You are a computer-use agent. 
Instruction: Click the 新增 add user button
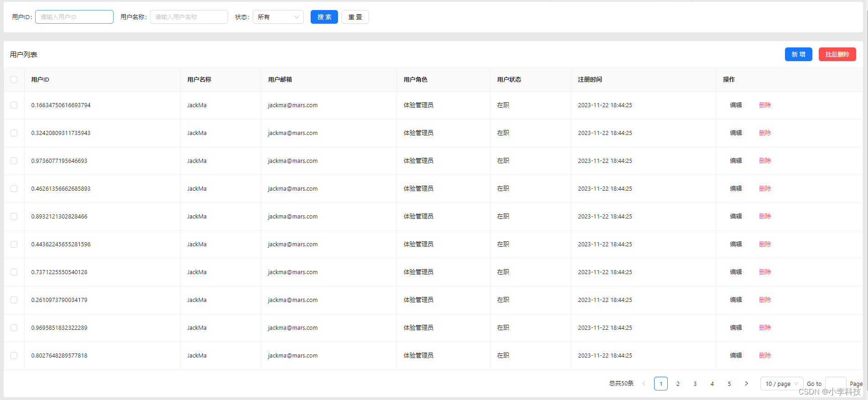(x=798, y=54)
